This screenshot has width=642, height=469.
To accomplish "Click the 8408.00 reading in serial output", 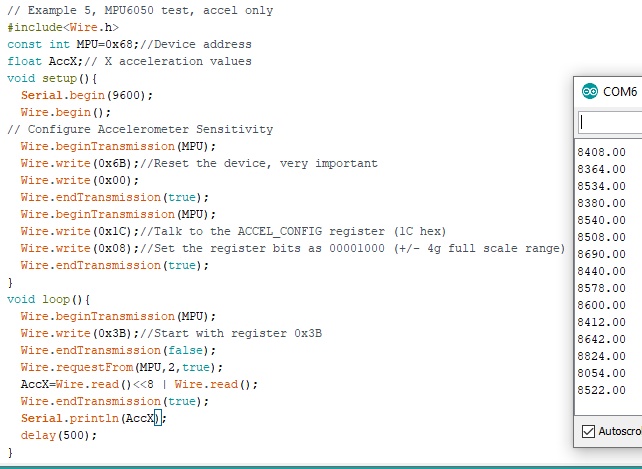I will (602, 152).
